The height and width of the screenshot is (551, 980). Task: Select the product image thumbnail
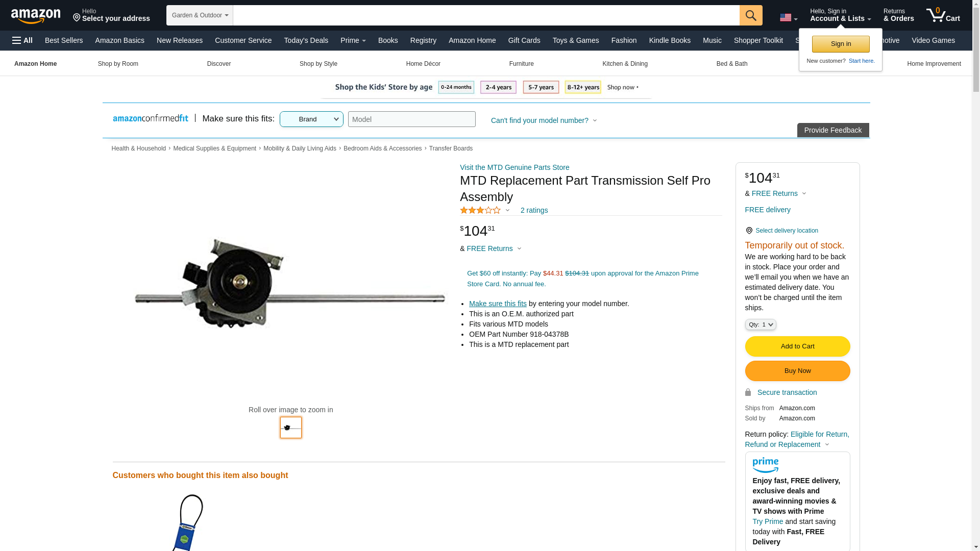290,428
